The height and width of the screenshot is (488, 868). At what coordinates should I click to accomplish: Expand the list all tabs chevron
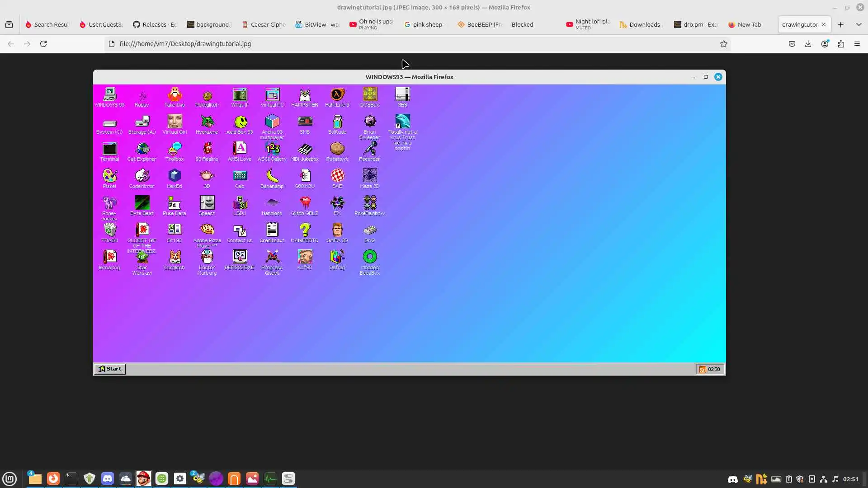[859, 24]
